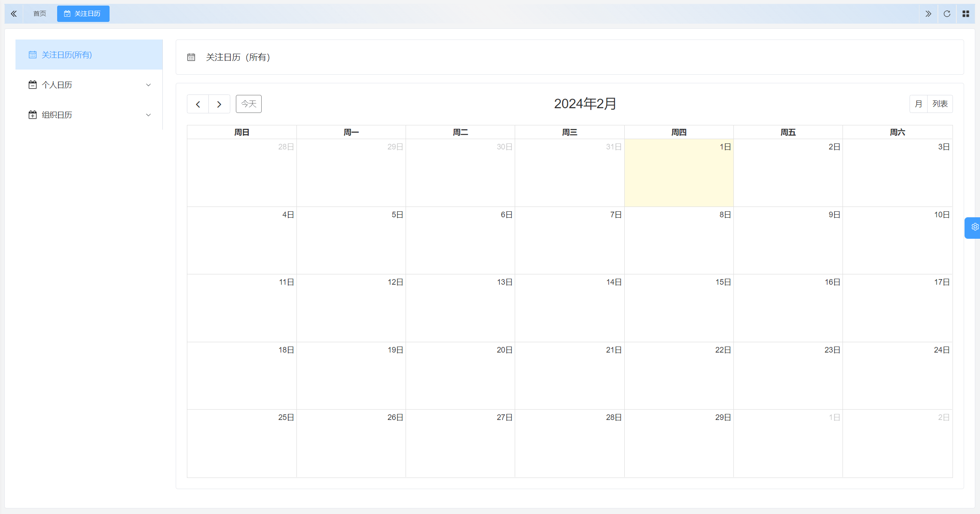
Task: Switch to 月 month view
Action: point(918,104)
